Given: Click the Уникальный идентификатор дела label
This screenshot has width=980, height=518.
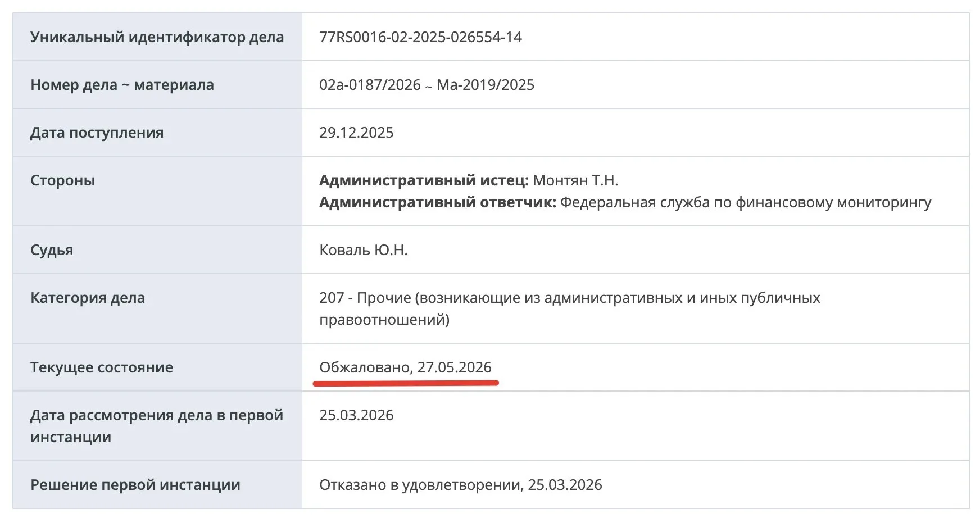Looking at the screenshot, I should 157,37.
